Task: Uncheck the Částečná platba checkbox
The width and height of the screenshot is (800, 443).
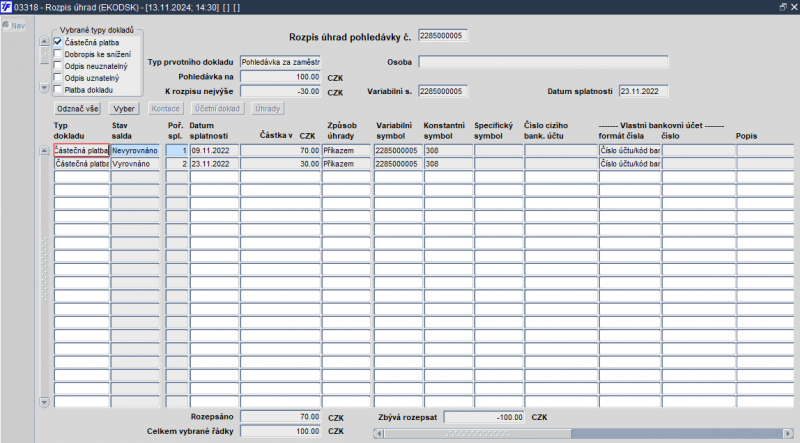Action: (x=58, y=42)
